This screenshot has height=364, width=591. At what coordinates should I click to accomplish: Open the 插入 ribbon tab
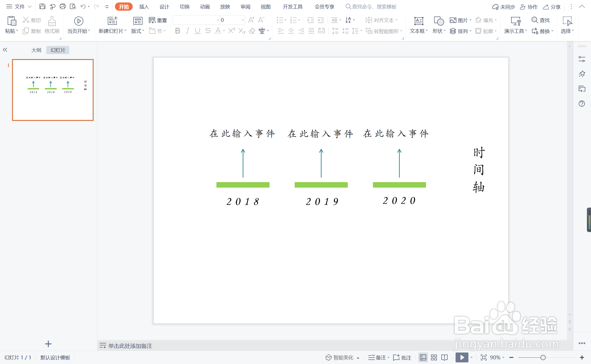(x=144, y=7)
